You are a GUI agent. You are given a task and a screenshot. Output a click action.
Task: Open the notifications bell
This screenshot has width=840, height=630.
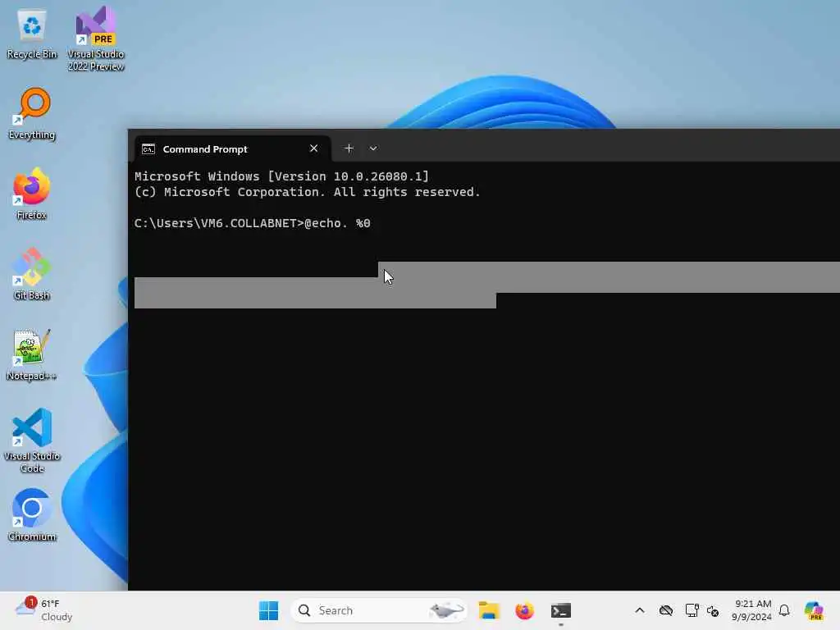click(x=784, y=610)
